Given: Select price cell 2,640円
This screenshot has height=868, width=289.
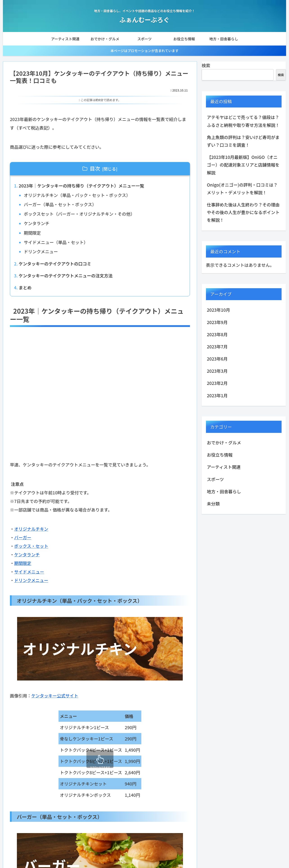Looking at the screenshot, I should pos(132,773).
